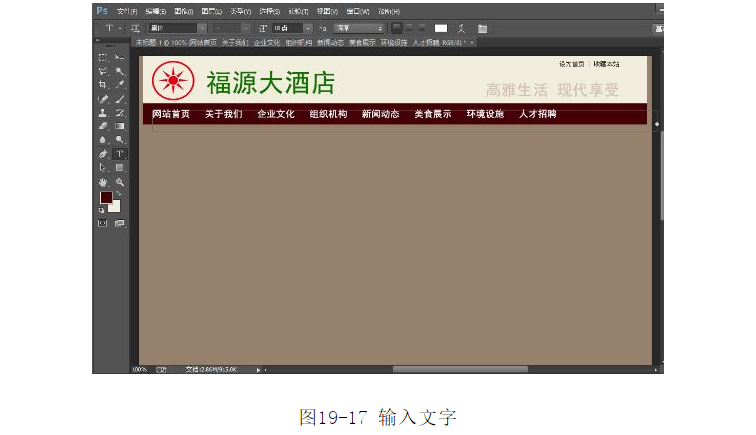Click the left-align text button
This screenshot has width=756, height=435.
coord(396,28)
